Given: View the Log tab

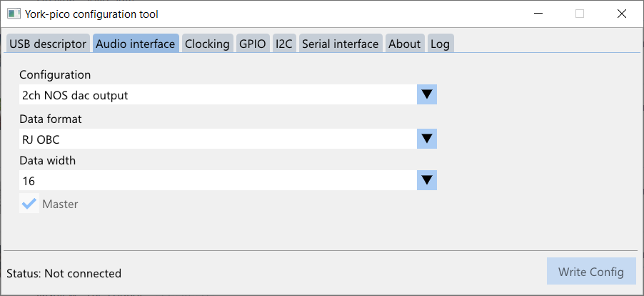Looking at the screenshot, I should [x=441, y=44].
